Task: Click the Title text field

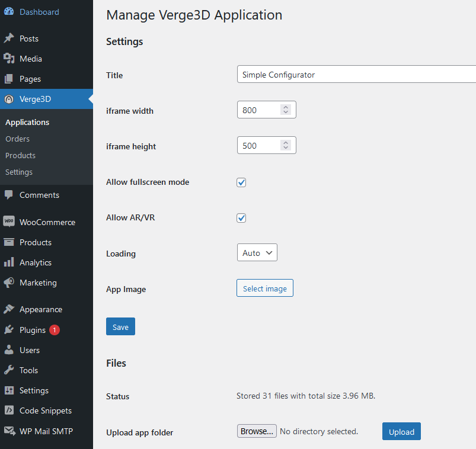Action: (x=356, y=74)
